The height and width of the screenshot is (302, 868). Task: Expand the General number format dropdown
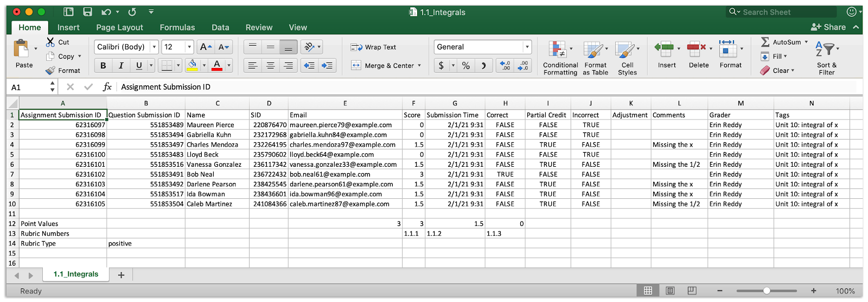point(527,47)
